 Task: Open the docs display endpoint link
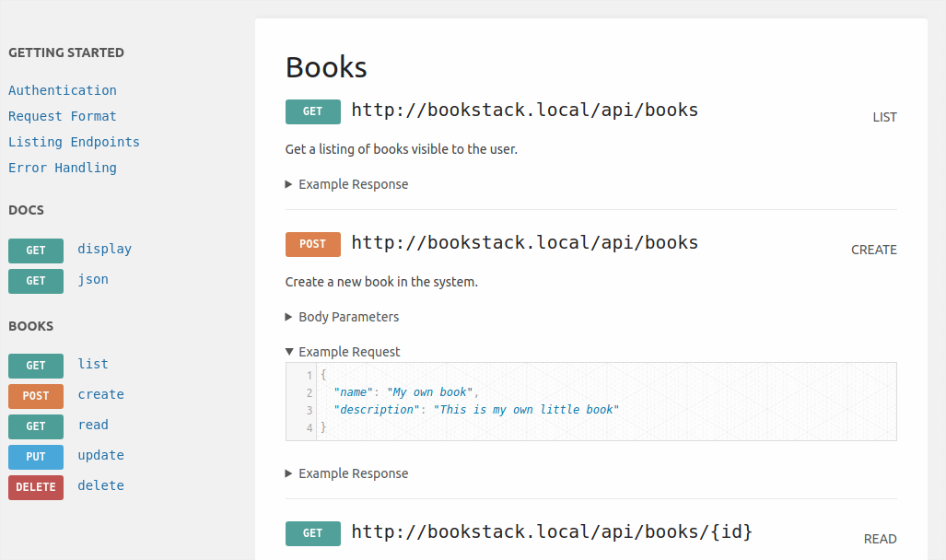pyautogui.click(x=104, y=250)
